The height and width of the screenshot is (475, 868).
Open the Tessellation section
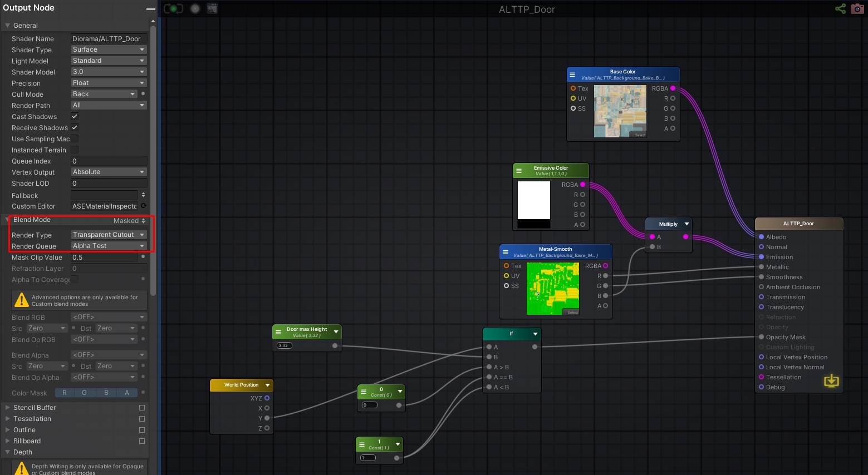(32, 419)
